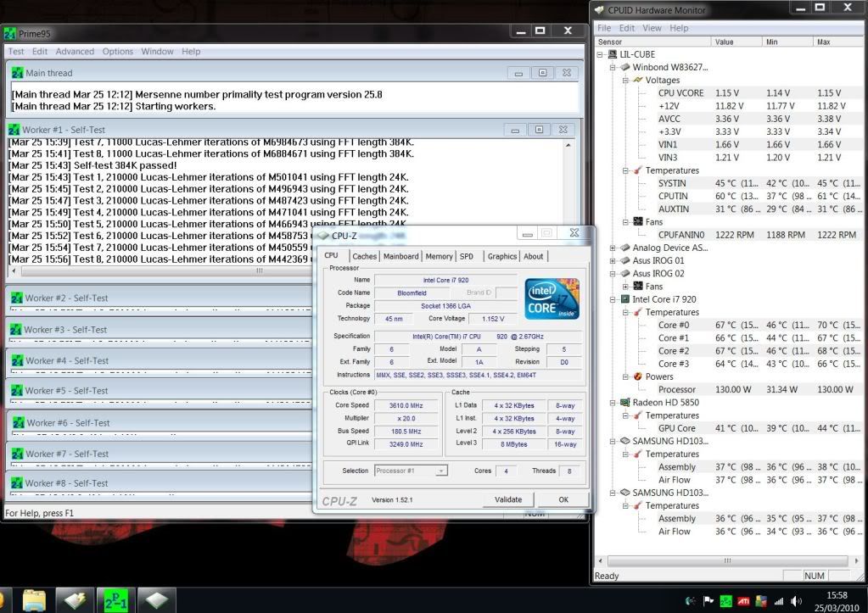Collapse the Winbond W83627 tree node
The image size is (868, 613).
click(x=613, y=67)
